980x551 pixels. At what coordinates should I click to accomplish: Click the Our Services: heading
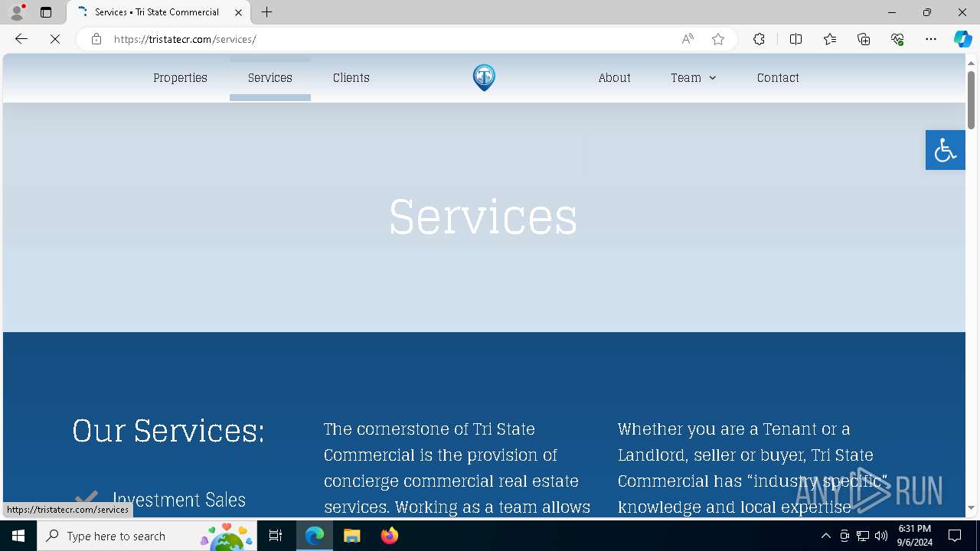click(168, 430)
